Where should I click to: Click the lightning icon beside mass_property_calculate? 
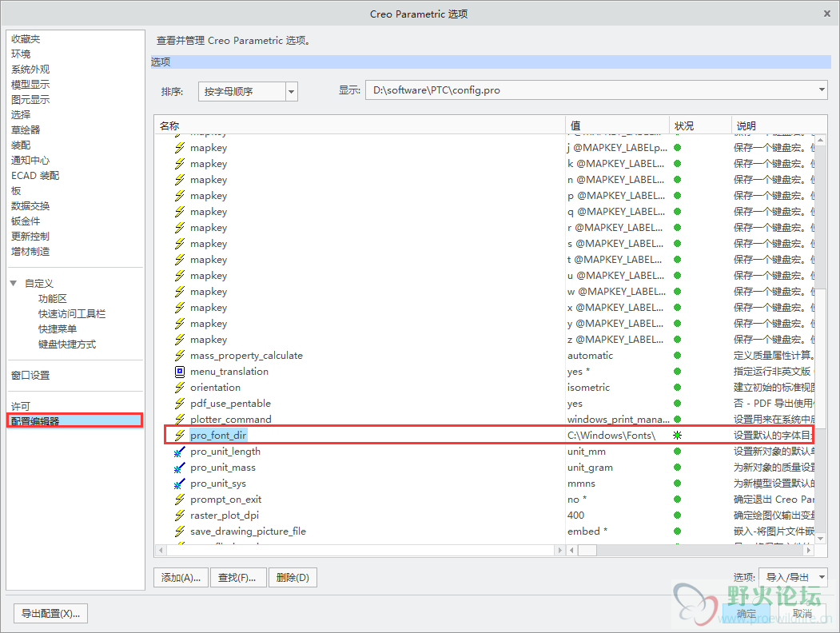click(x=180, y=356)
